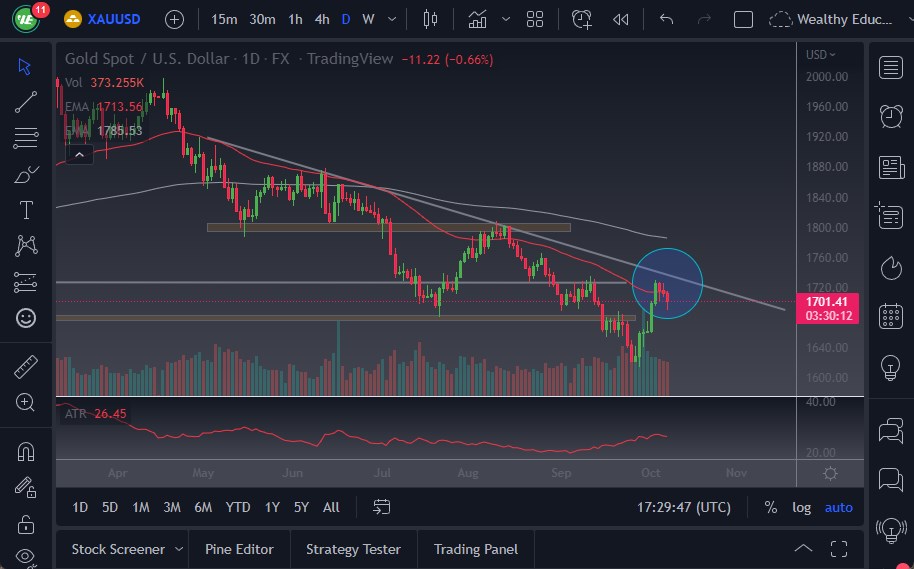The height and width of the screenshot is (569, 914).
Task: Switch to the Pine Editor tab
Action: tap(240, 549)
